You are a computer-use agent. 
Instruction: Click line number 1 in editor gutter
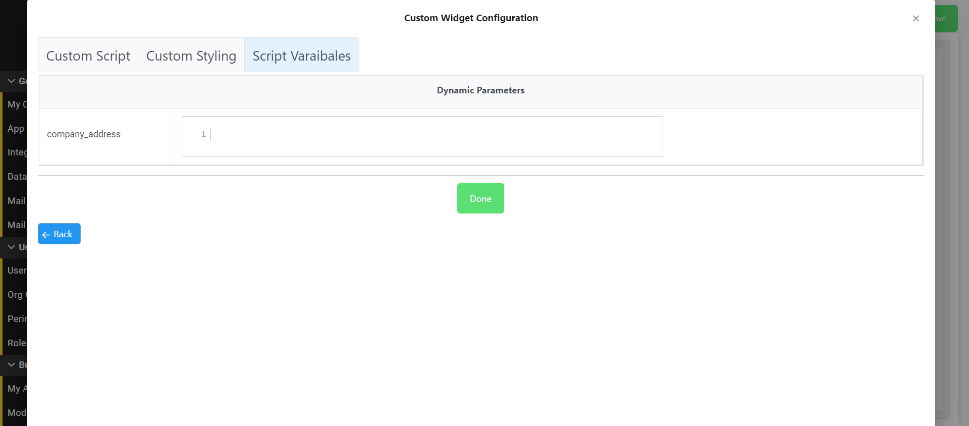pos(203,134)
